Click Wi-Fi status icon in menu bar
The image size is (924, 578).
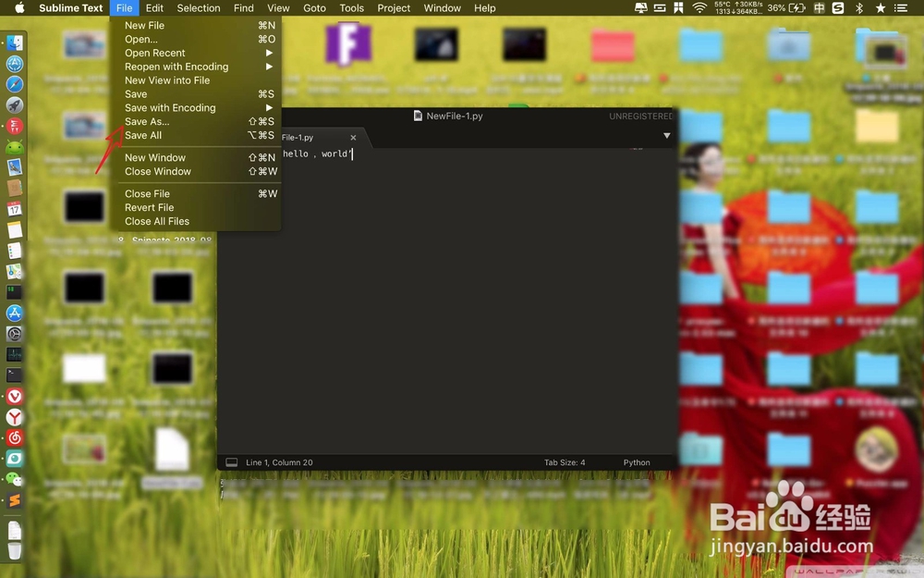point(699,7)
